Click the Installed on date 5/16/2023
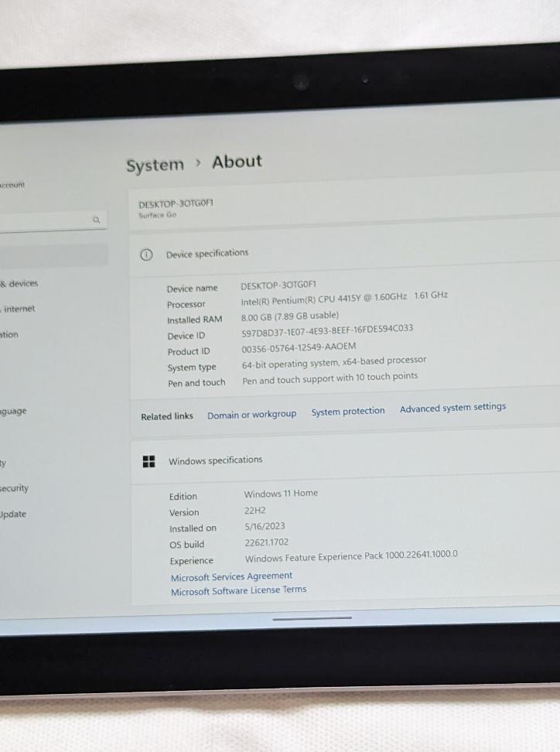This screenshot has height=752, width=560. (265, 526)
